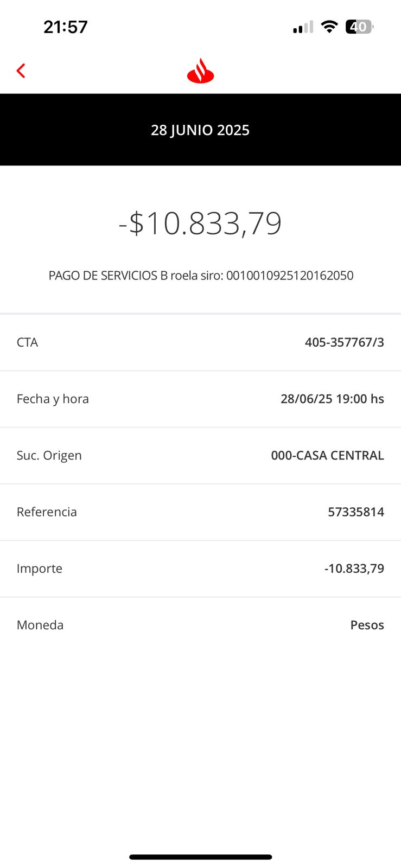Tap the large -$10.833,79 amount
Screen dimensions: 401x868
[x=200, y=223]
